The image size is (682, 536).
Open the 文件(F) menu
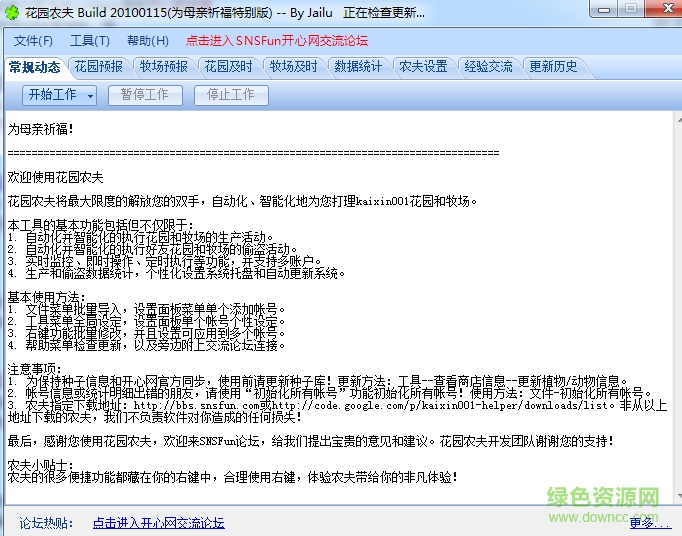[x=33, y=41]
